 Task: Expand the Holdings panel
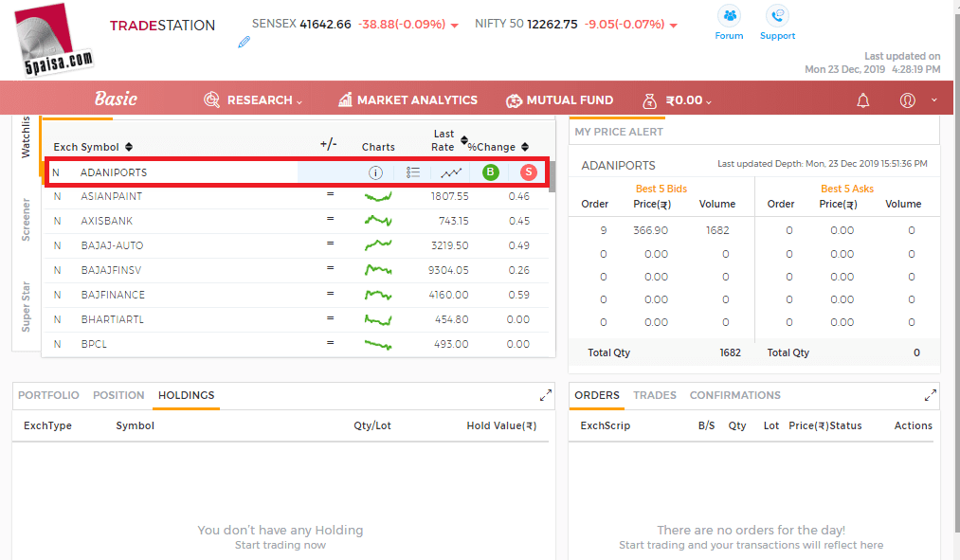coord(546,395)
